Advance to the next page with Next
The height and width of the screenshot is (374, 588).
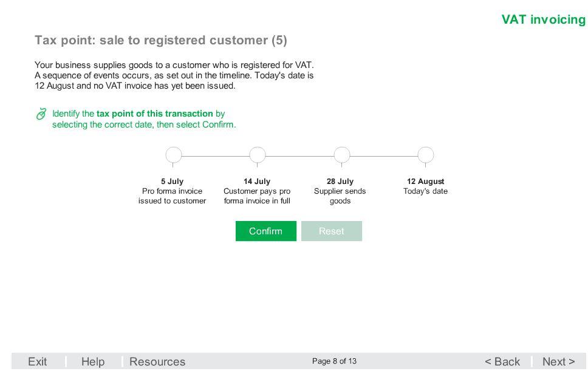(558, 362)
